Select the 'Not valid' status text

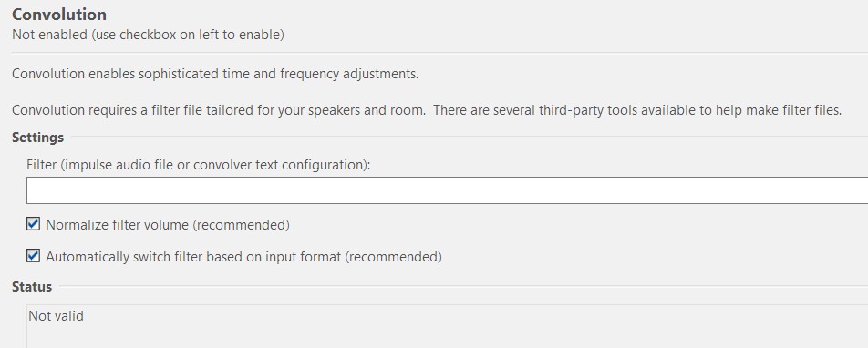click(x=56, y=316)
